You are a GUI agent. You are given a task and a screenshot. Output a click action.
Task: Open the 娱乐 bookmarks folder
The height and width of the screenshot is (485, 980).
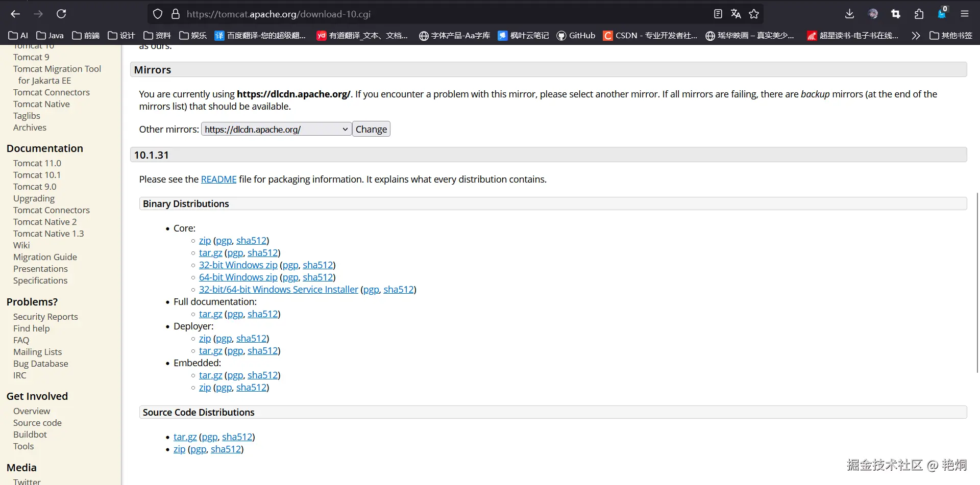(x=193, y=35)
